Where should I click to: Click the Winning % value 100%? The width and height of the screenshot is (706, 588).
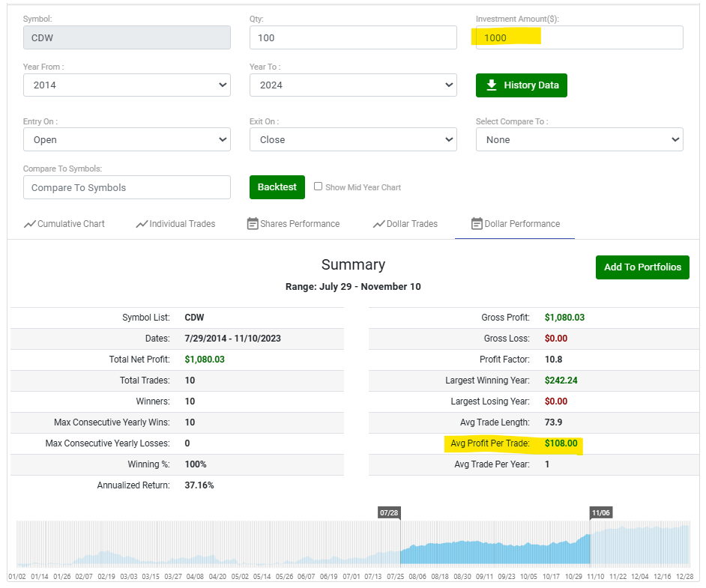pos(196,464)
